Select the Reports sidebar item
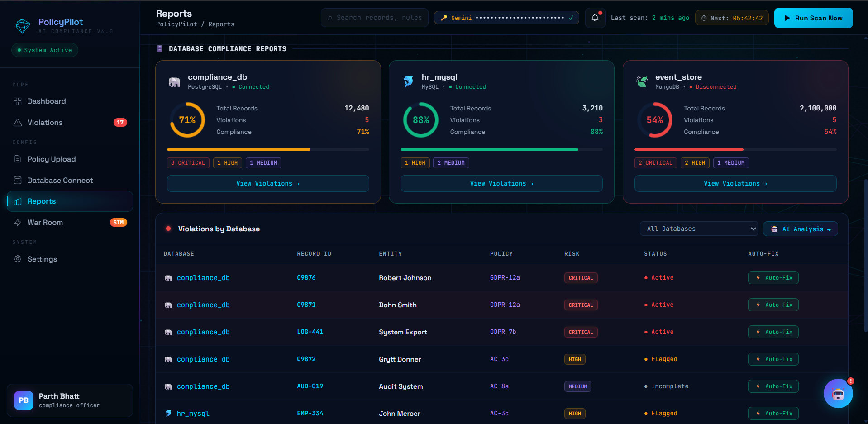Screen dimensions: 868x424 pos(70,201)
